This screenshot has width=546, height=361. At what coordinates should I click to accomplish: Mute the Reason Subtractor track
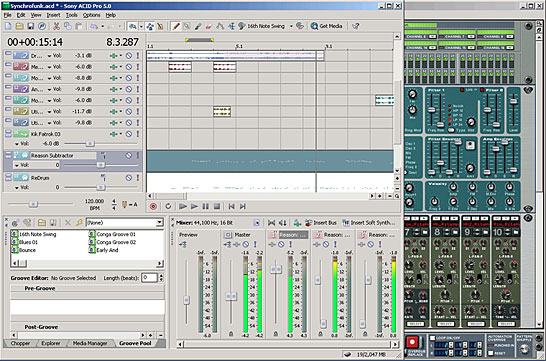[x=129, y=155]
